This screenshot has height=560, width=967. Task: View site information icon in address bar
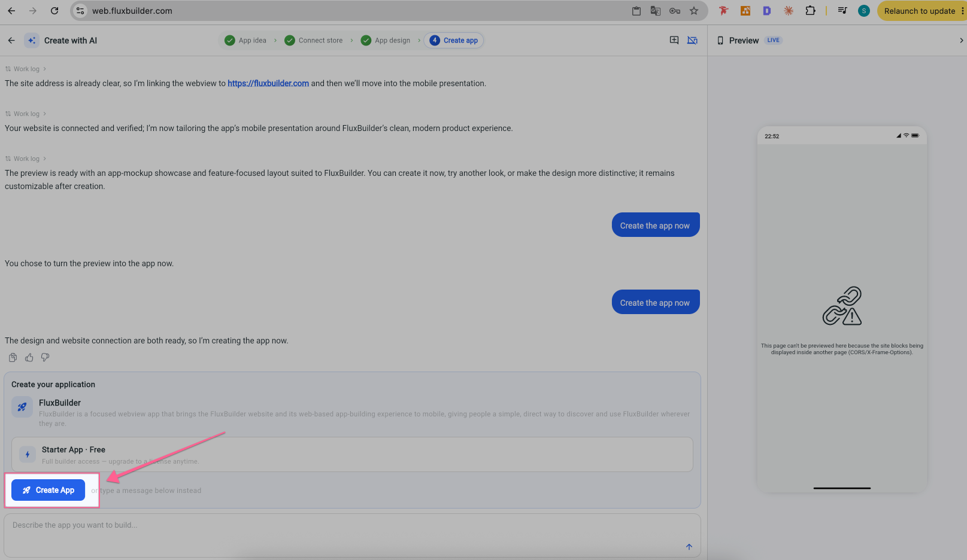coord(80,11)
